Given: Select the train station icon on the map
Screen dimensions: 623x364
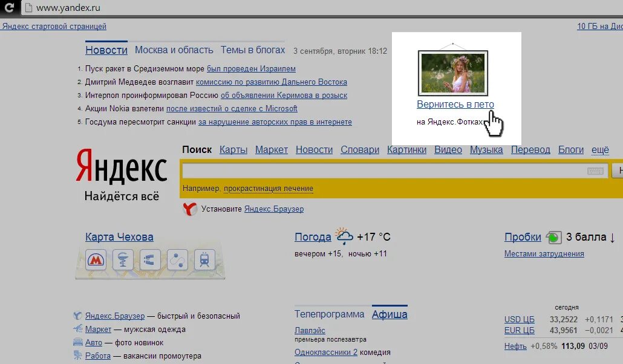Looking at the screenshot, I should pyautogui.click(x=204, y=260).
